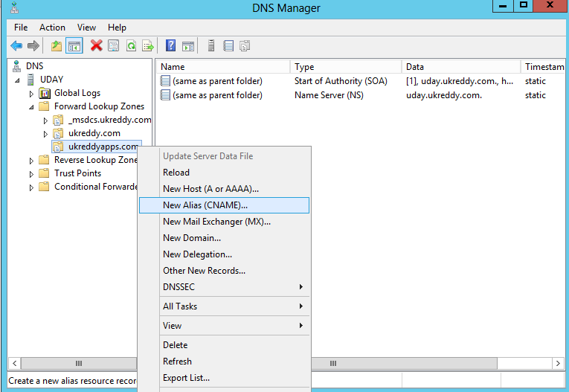Click the Forward arrow toolbar icon
Image resolution: width=569 pixels, height=392 pixels.
33,45
